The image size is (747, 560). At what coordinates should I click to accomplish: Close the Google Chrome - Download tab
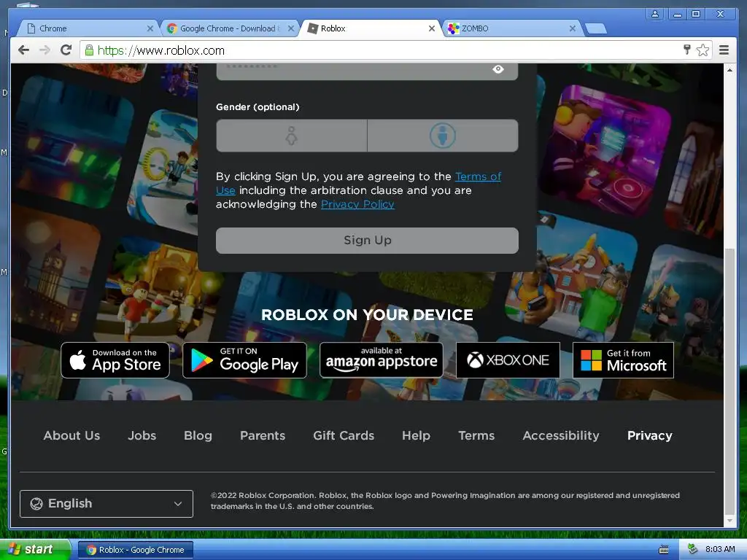290,28
